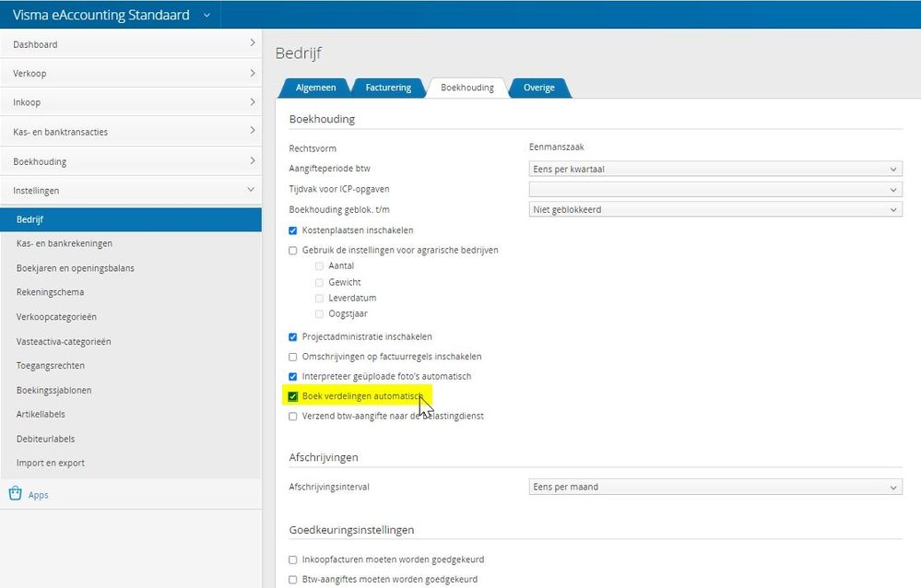Open the Apps shopping bag icon

16,493
